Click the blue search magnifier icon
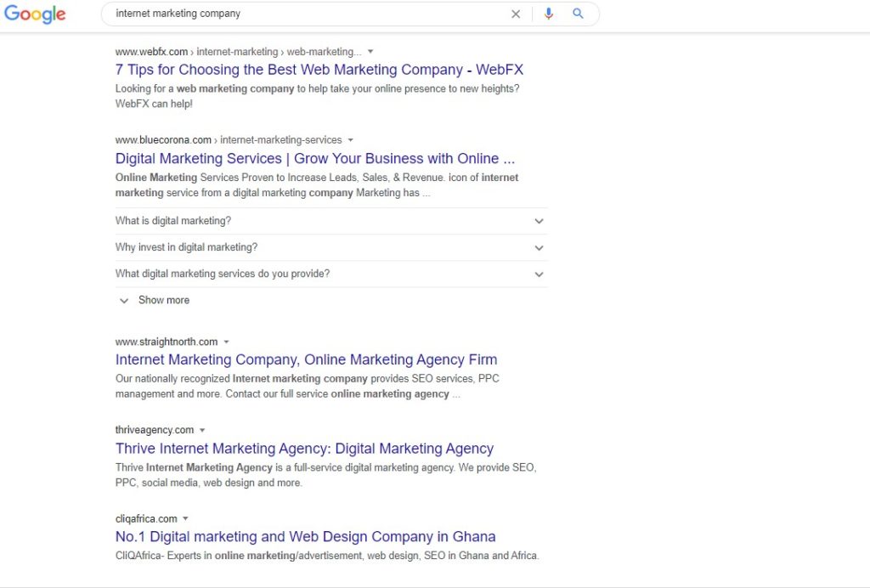 coord(578,14)
